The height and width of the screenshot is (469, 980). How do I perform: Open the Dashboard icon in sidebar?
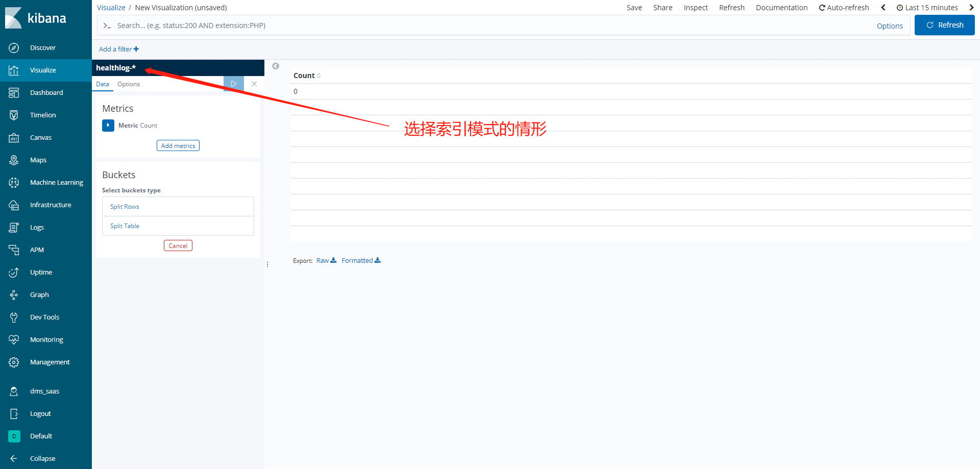tap(14, 93)
